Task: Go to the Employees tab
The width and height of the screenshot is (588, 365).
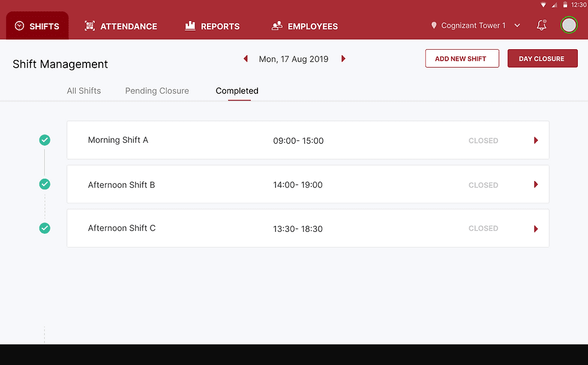Action: pyautogui.click(x=305, y=26)
